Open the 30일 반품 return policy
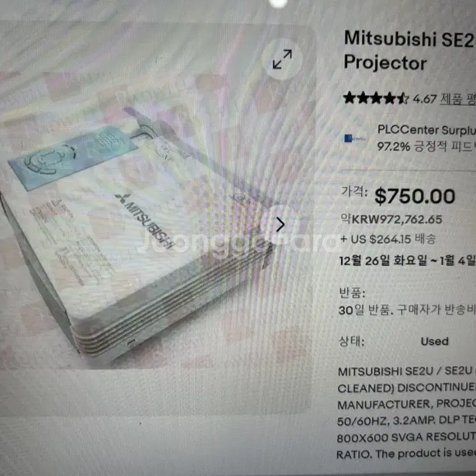The width and height of the screenshot is (476, 476). 407,310
